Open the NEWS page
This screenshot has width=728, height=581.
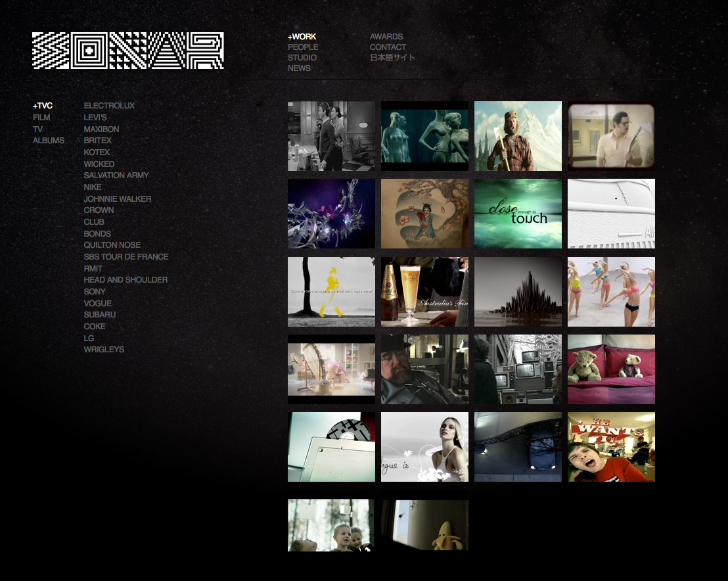pos(299,68)
